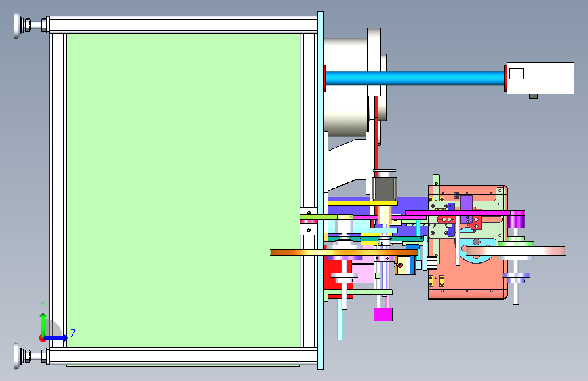
Task: Select the blue horizontal shaft
Action: [414, 79]
